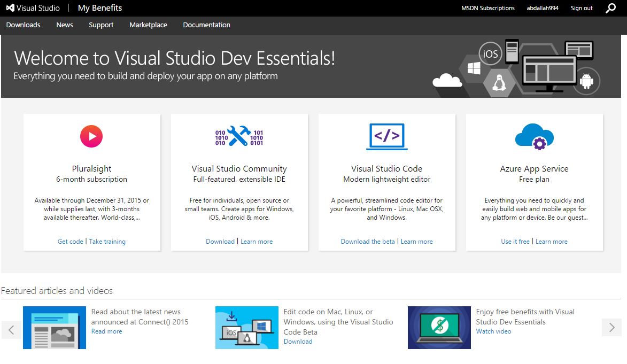Sign out of the account
Screen dimensions: 627x364
582,8
